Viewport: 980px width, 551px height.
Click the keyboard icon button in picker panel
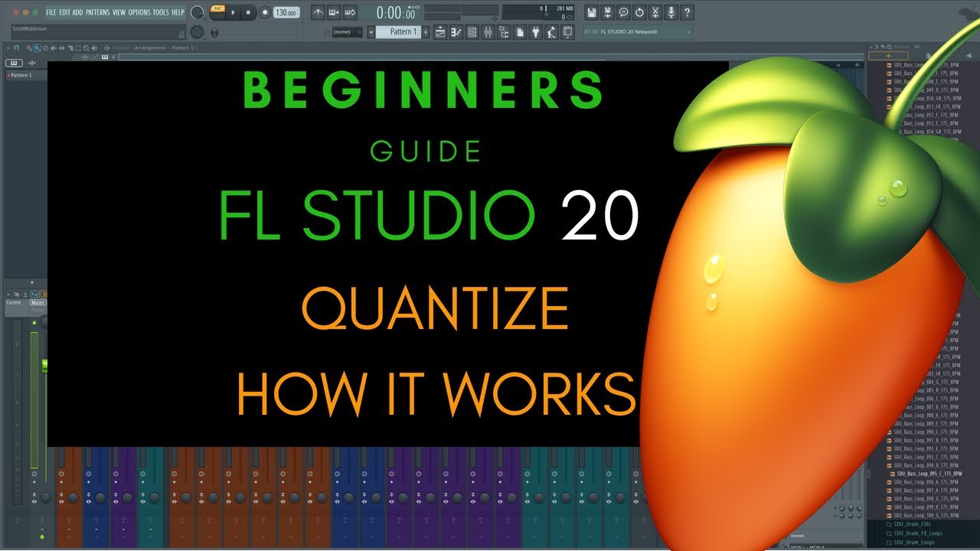pyautogui.click(x=14, y=63)
